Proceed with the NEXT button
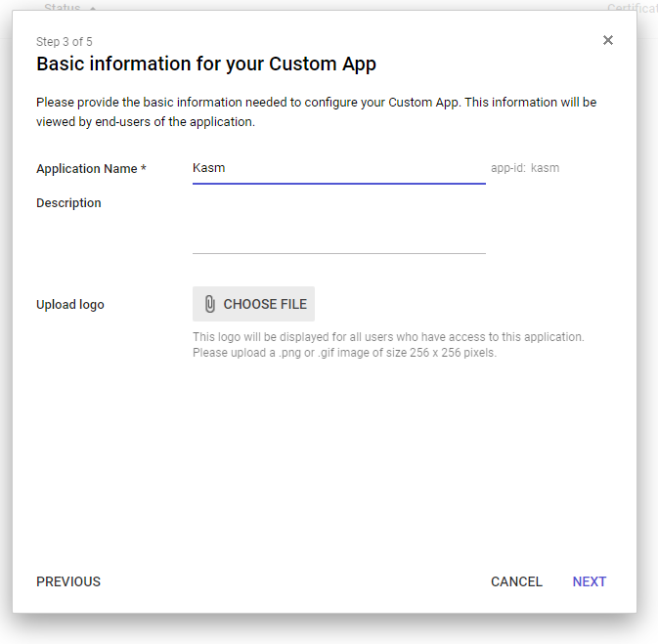658x644 pixels. 590,581
